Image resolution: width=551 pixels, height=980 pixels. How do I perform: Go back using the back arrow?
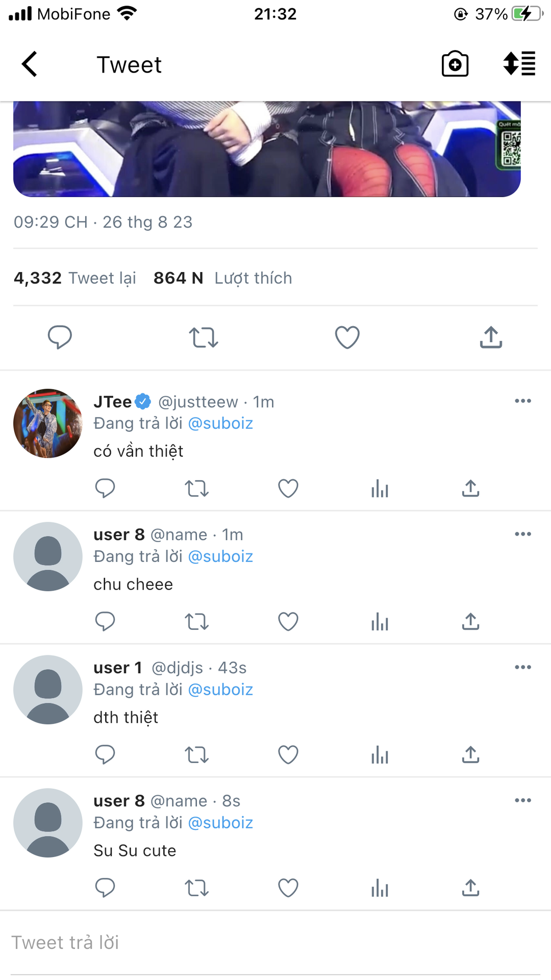[x=30, y=64]
